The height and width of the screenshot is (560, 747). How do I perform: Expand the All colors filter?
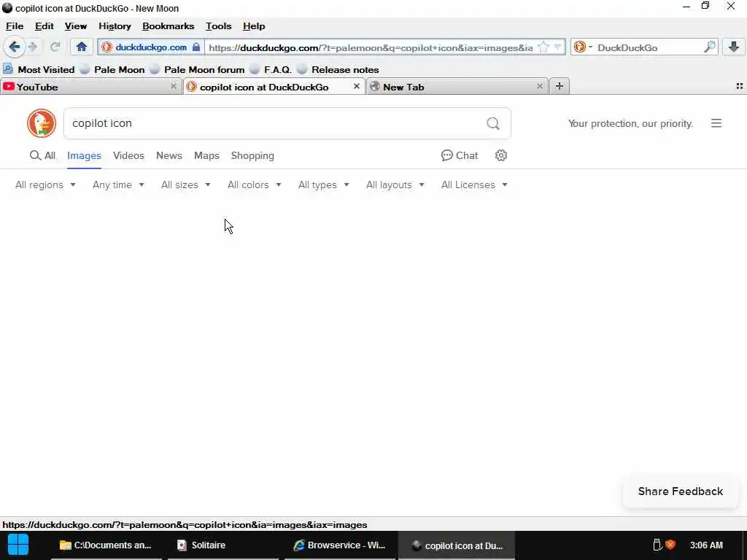click(255, 184)
